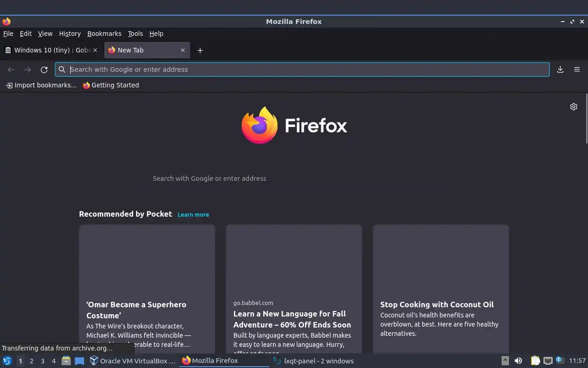This screenshot has width=588, height=368.
Task: Click the page's vertical scrollbar
Action: point(586,119)
